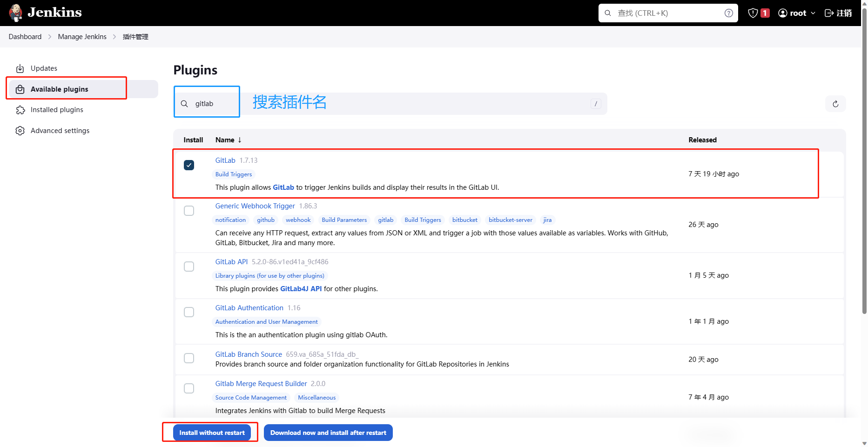Click the github tag
The width and height of the screenshot is (868, 447).
click(266, 220)
